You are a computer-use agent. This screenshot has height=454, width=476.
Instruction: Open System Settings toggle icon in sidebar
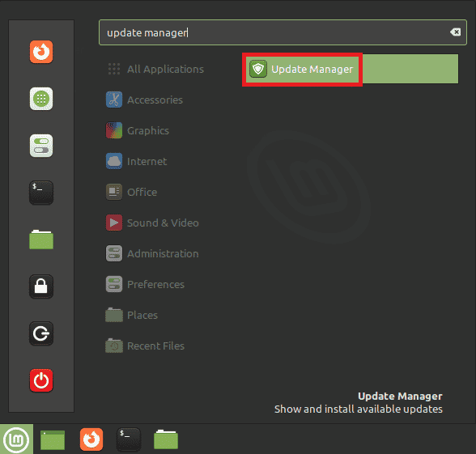[x=41, y=146]
